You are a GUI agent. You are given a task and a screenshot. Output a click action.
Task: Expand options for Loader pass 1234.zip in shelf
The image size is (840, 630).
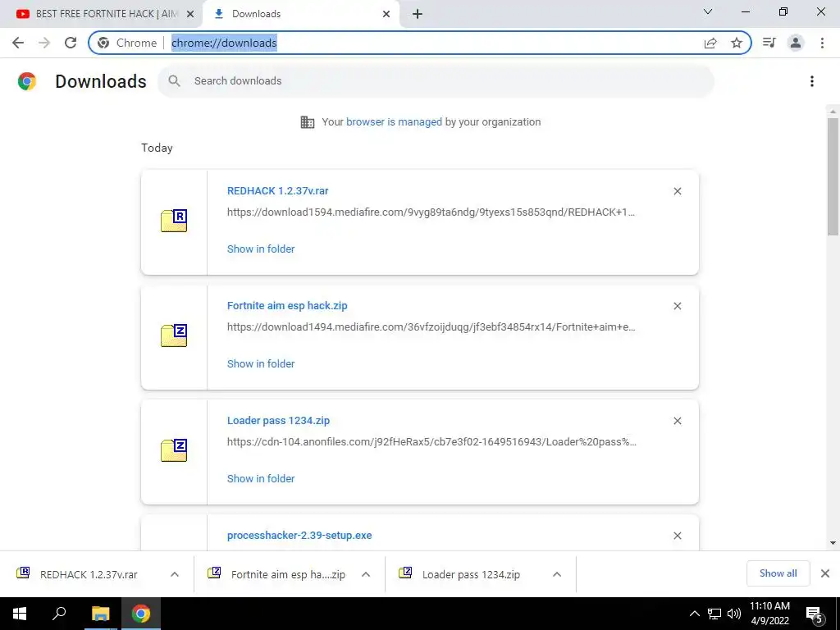point(557,574)
